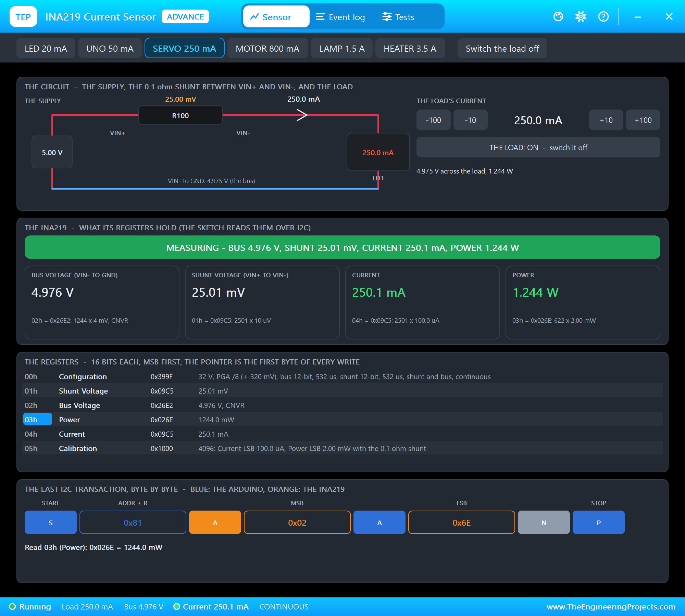Click the TEP logo badge
Image resolution: width=685 pixels, height=616 pixels.
(x=23, y=17)
